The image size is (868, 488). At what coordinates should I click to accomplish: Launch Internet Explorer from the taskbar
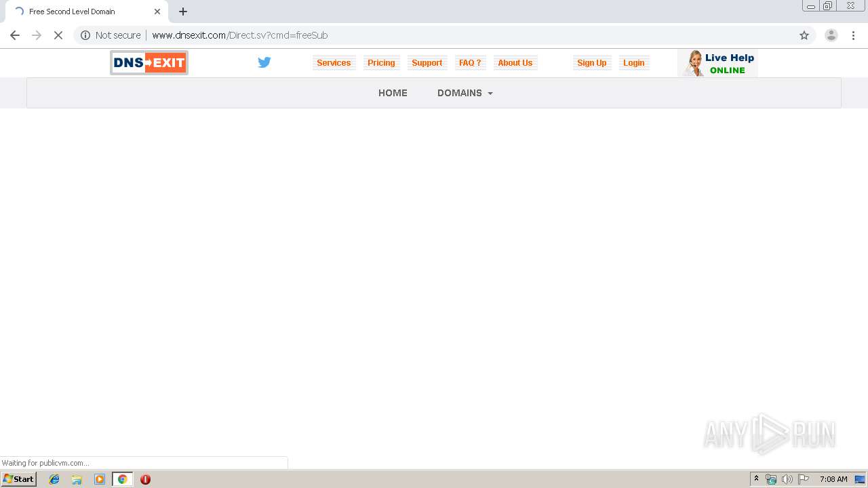click(x=54, y=479)
